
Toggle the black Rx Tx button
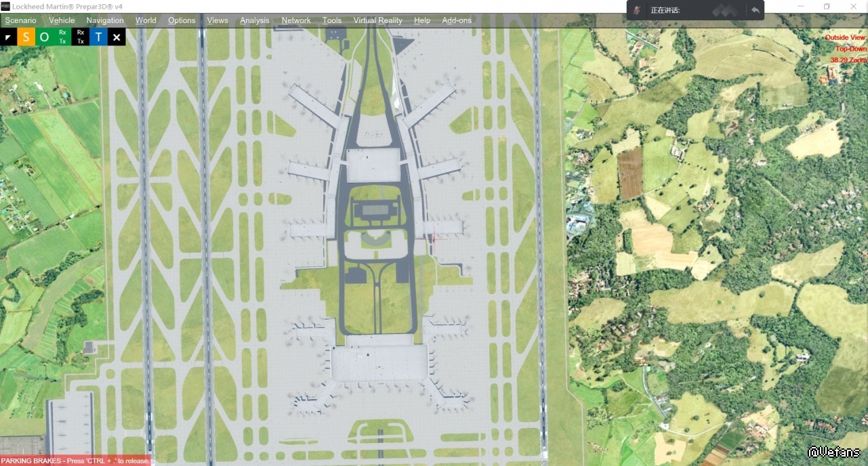(x=81, y=37)
